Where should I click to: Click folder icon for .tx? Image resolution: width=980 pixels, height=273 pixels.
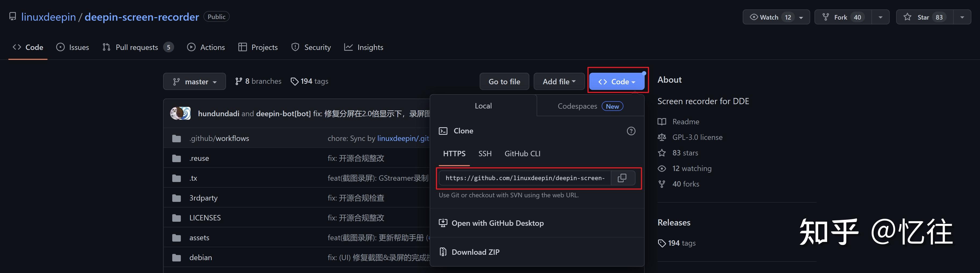177,178
